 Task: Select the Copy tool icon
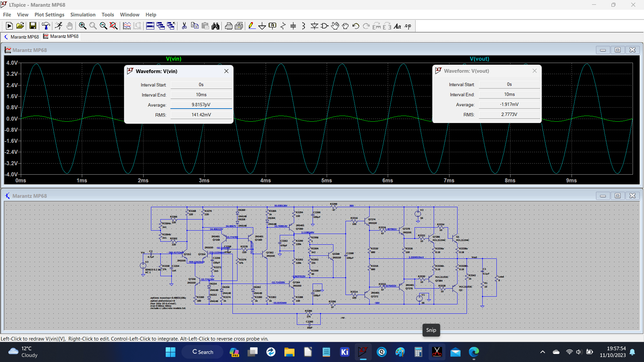[x=195, y=26]
